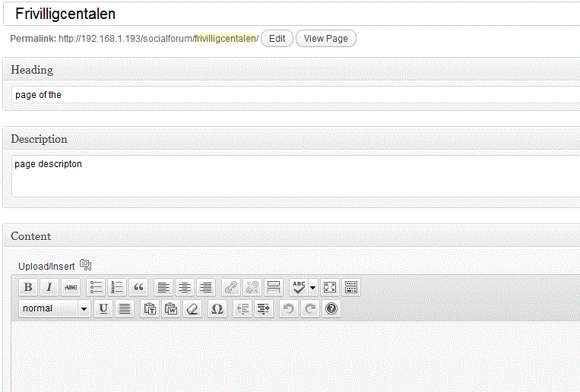
Task: Insert or edit link
Action: tap(231, 287)
